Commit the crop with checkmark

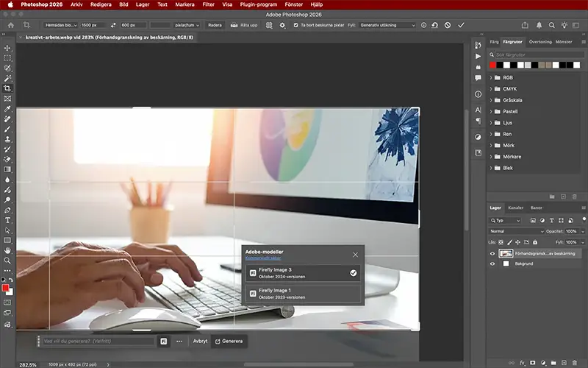click(462, 25)
